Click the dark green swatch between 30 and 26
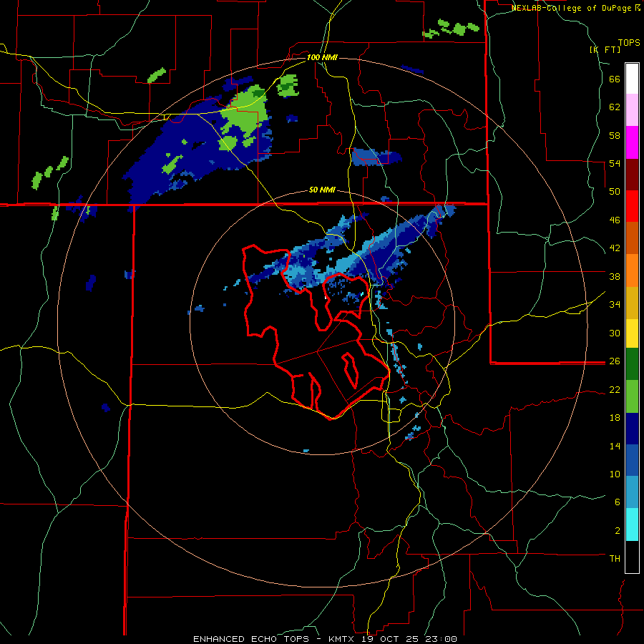This screenshot has width=644, height=644. pyautogui.click(x=632, y=364)
